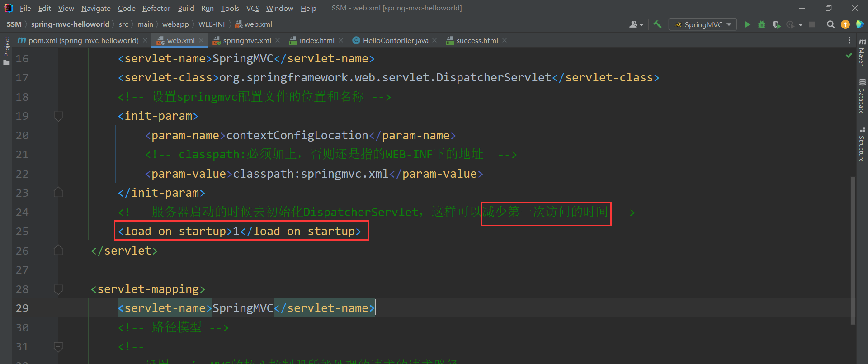Screen dimensions: 868x364
Task: Close the web.xml editor tab
Action: click(201, 40)
